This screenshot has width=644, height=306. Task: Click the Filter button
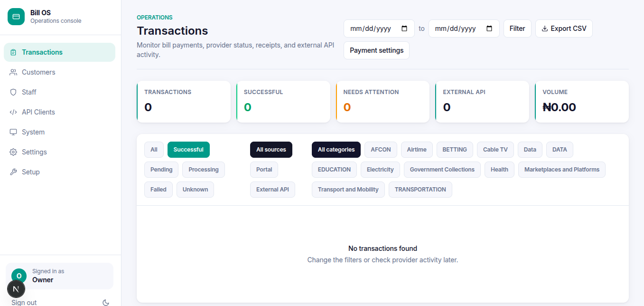pos(517,29)
